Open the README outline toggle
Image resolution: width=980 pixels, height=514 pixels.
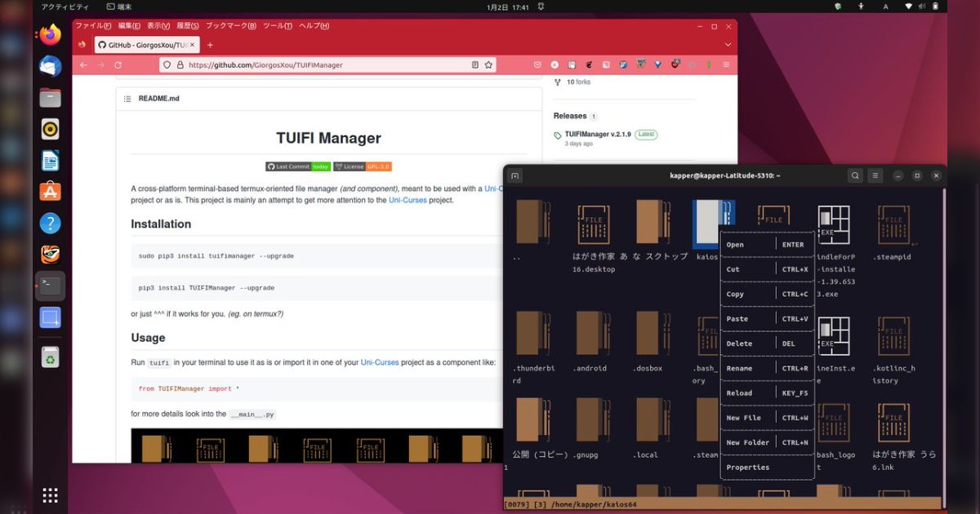click(x=127, y=99)
